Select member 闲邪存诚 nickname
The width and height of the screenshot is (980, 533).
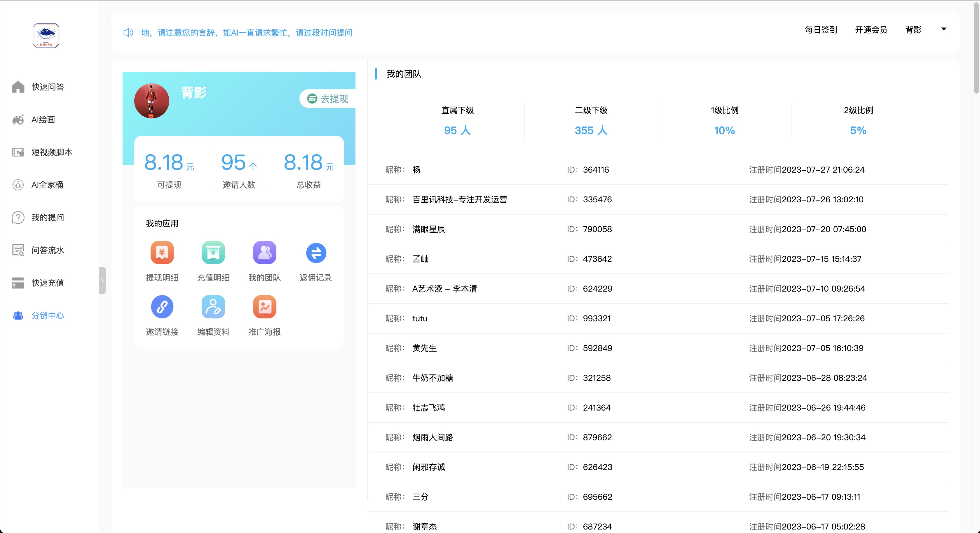coord(429,467)
